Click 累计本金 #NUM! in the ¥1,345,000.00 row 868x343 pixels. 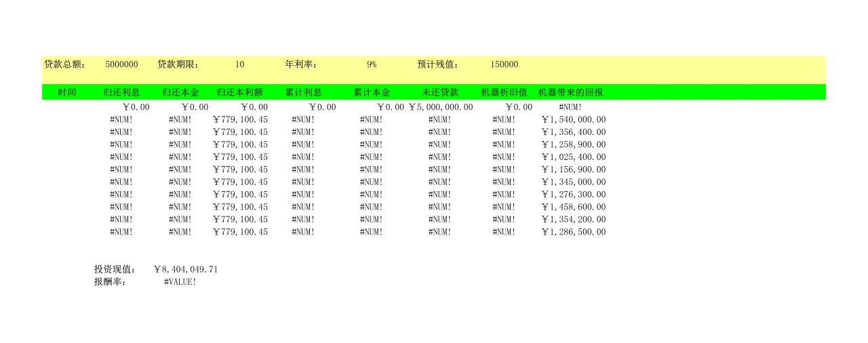point(372,182)
